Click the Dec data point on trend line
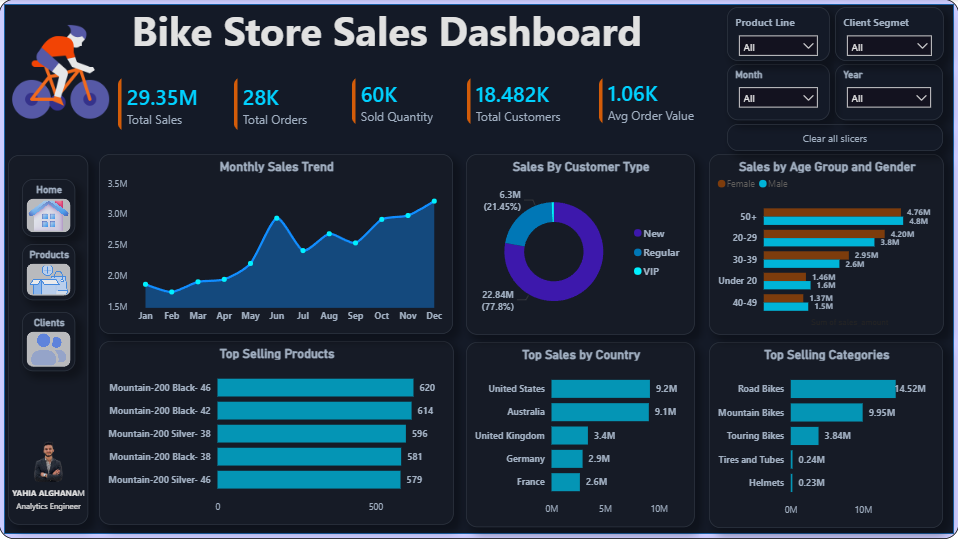The image size is (958, 539). [x=434, y=201]
